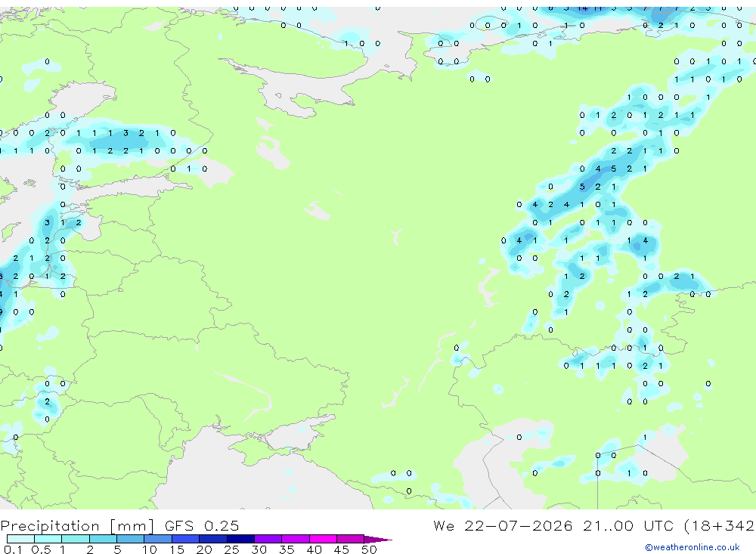Click the '50' legend label
Viewport: 756px width, 554px height.
(370, 549)
